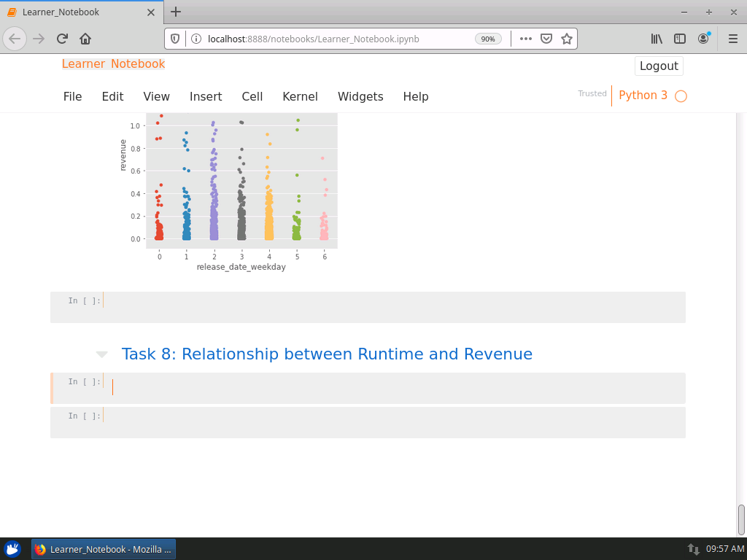Open the Kernel menu
This screenshot has height=560, width=747.
(300, 97)
